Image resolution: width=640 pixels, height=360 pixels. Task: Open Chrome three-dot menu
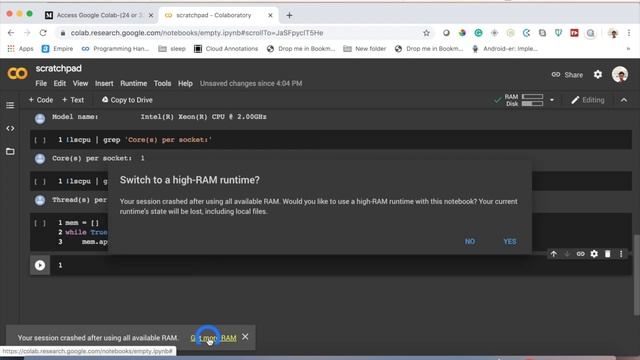(629, 33)
